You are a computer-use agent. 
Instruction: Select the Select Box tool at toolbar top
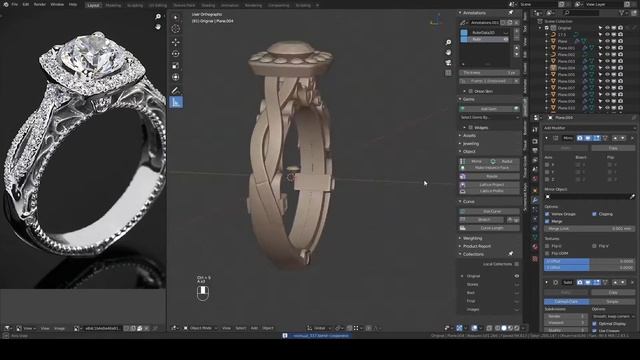(176, 18)
